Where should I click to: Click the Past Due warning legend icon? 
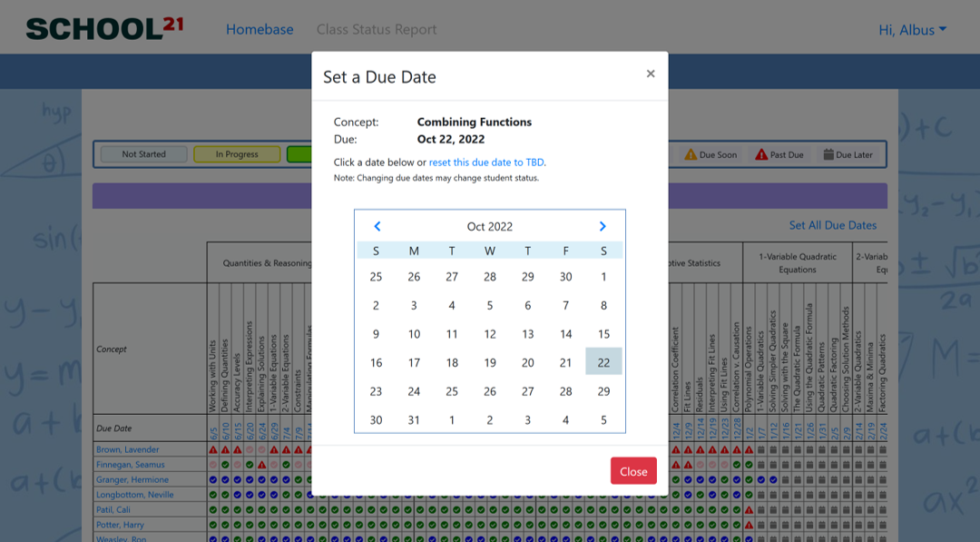(x=761, y=154)
